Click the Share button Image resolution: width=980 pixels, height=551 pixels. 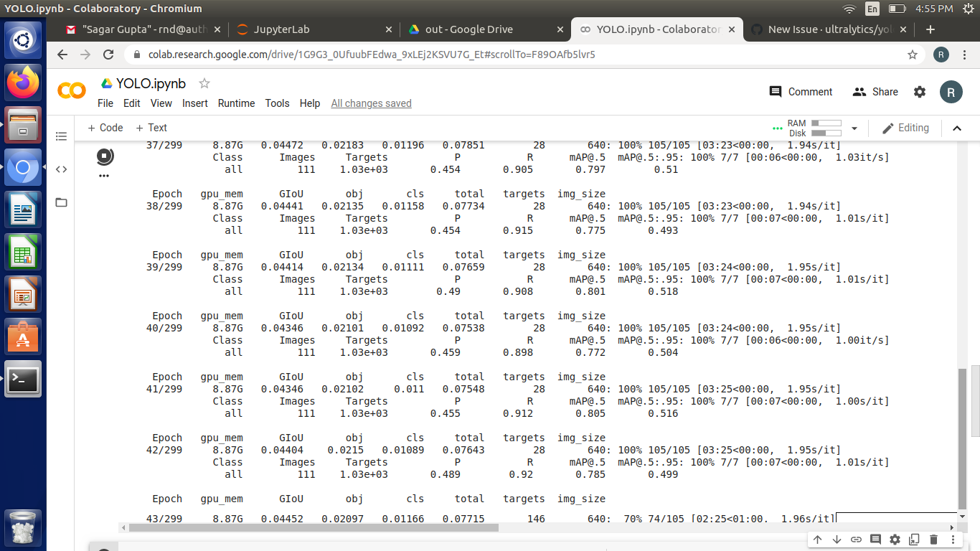coord(875,92)
